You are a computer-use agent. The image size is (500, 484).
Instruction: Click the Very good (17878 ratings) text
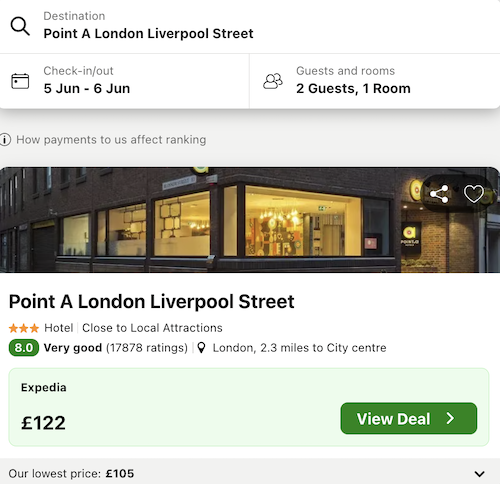pyautogui.click(x=116, y=348)
